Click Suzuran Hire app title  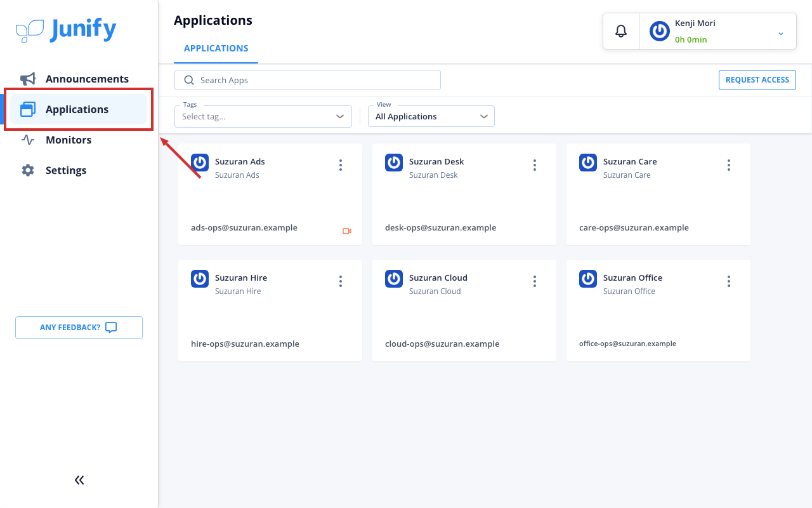[x=241, y=277]
